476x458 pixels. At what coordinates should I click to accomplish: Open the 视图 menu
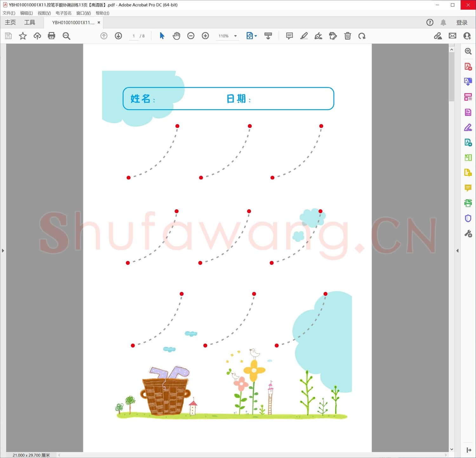tap(44, 13)
